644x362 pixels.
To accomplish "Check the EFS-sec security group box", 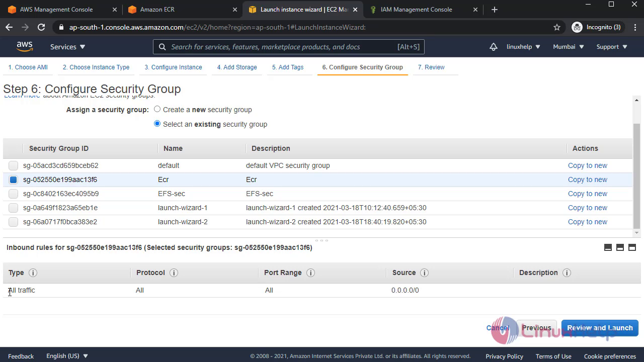I will [x=13, y=194].
